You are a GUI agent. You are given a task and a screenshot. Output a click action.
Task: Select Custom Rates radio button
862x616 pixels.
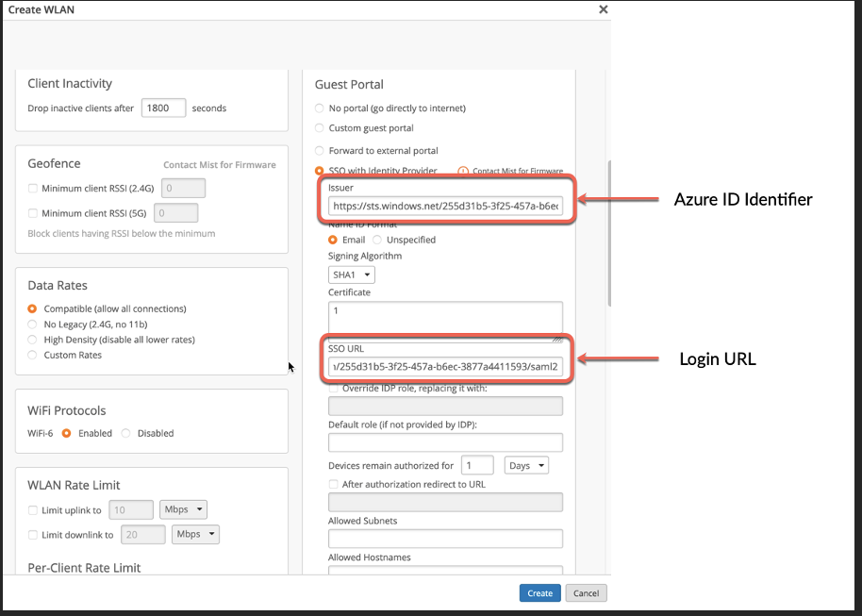pos(33,355)
